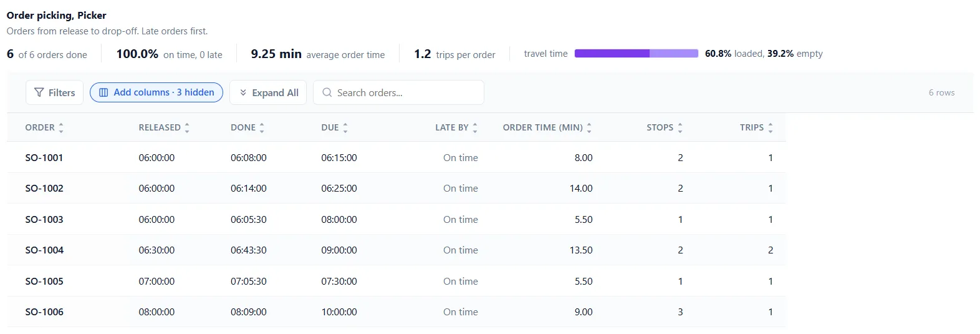Click the Expand All button
980x334 pixels.
point(268,92)
